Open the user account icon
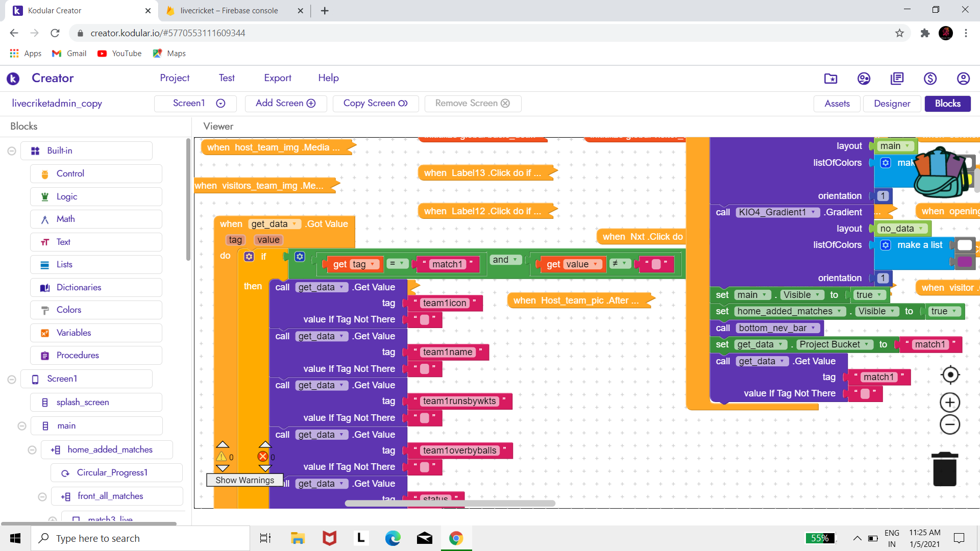 963,78
